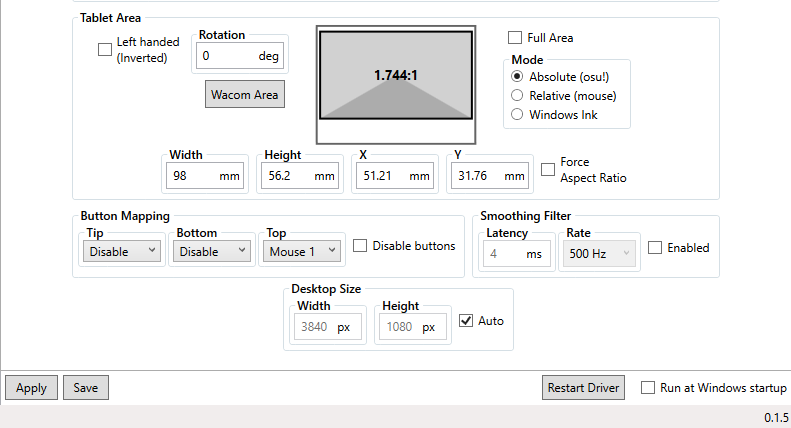Select Absolute (osu!) mode
Screen dimensions: 791x428
point(517,77)
